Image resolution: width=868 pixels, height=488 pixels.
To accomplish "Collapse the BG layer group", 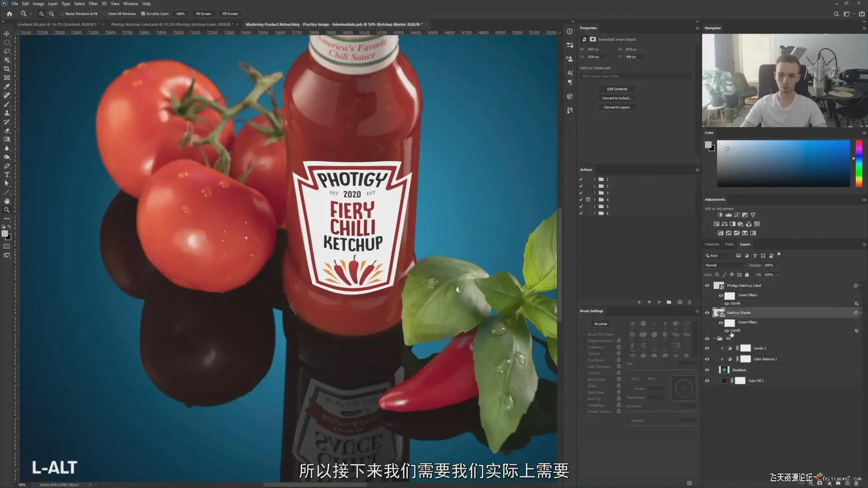I will 715,338.
